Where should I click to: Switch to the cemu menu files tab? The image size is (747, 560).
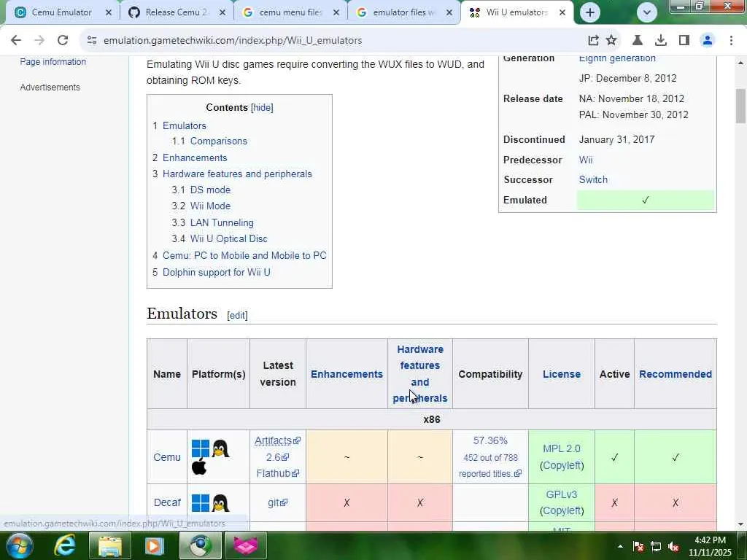click(x=290, y=13)
